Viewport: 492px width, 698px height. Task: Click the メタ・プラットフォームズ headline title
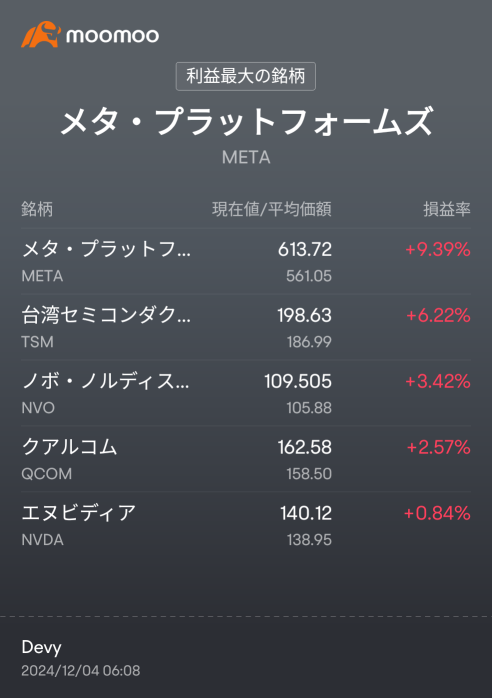(246, 121)
